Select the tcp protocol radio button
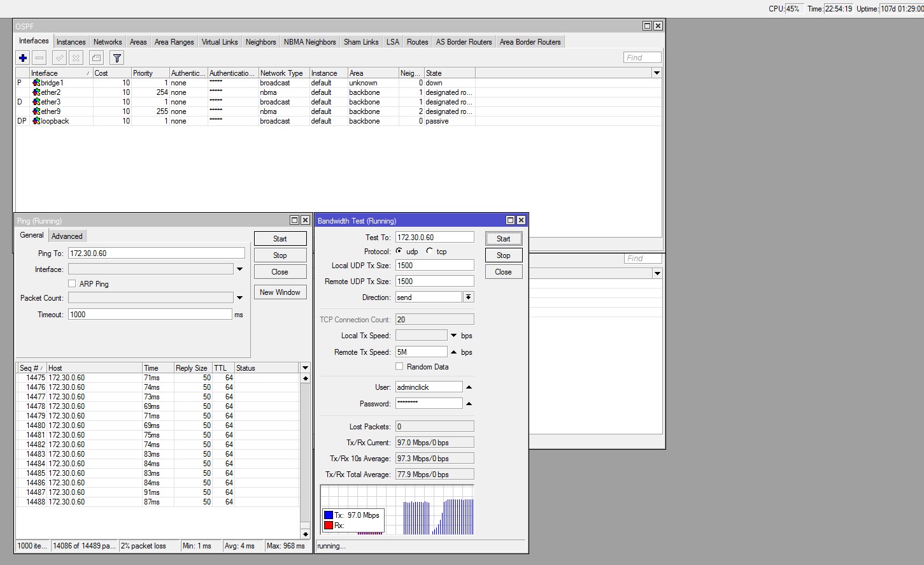The image size is (924, 565). click(430, 251)
